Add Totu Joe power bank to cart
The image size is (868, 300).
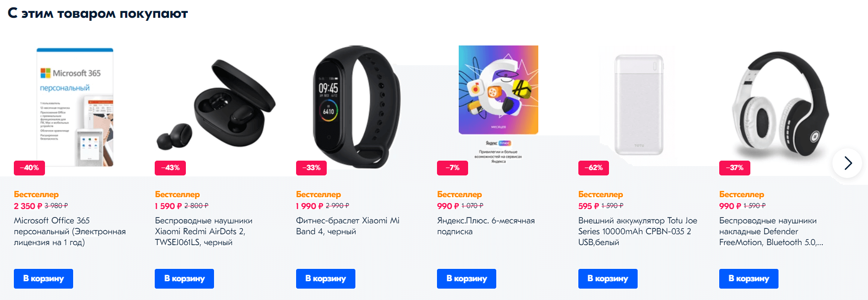pyautogui.click(x=608, y=279)
